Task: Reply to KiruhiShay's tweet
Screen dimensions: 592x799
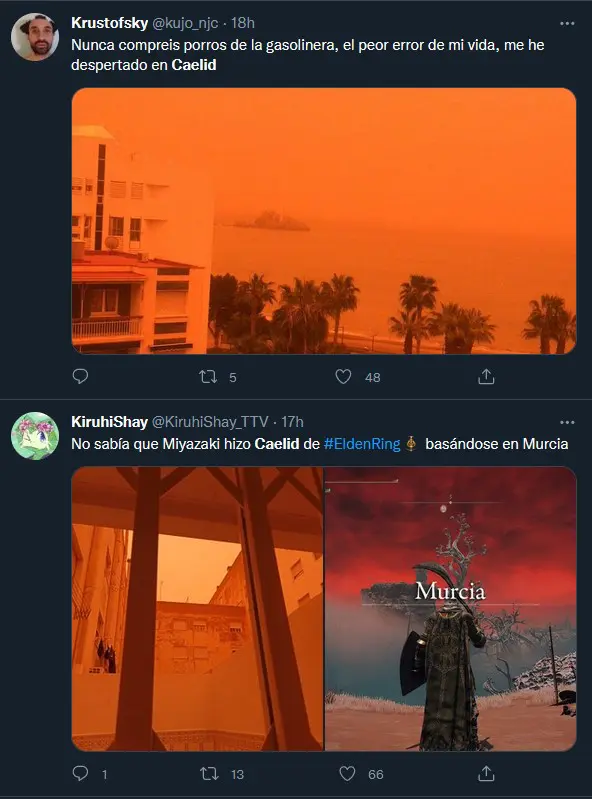Action: click(x=80, y=774)
